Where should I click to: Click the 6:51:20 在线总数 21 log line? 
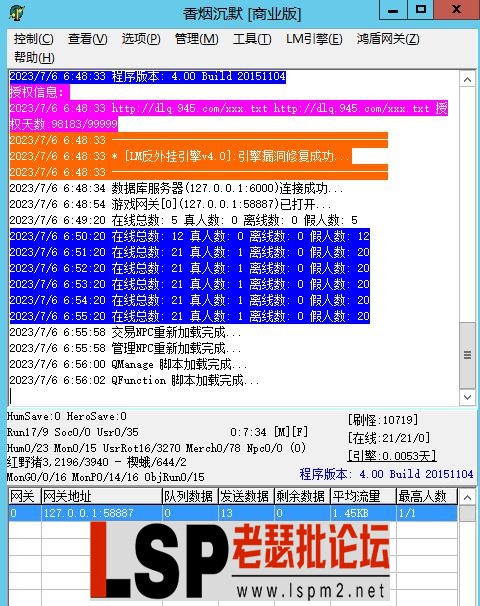pos(190,252)
